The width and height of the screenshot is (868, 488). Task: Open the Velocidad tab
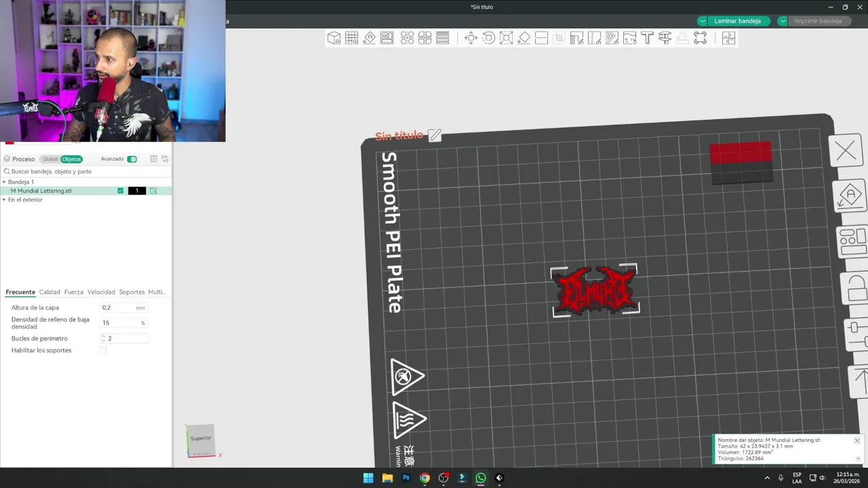click(x=101, y=292)
